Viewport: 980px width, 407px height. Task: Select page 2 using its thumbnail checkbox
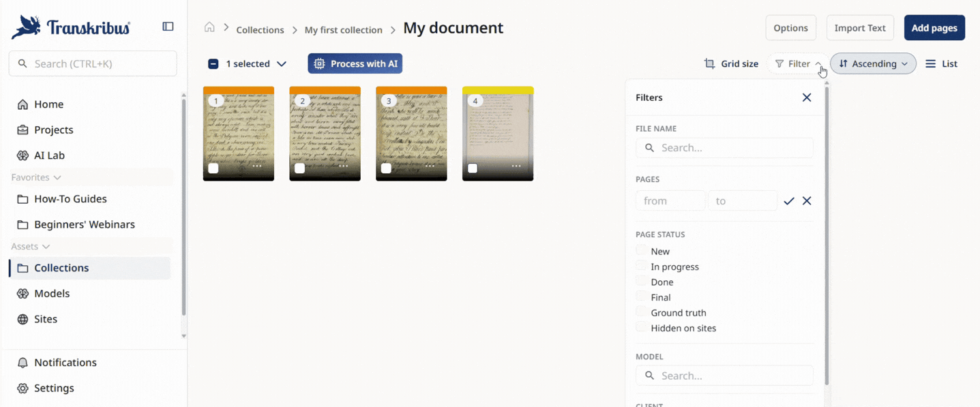pyautogui.click(x=298, y=167)
